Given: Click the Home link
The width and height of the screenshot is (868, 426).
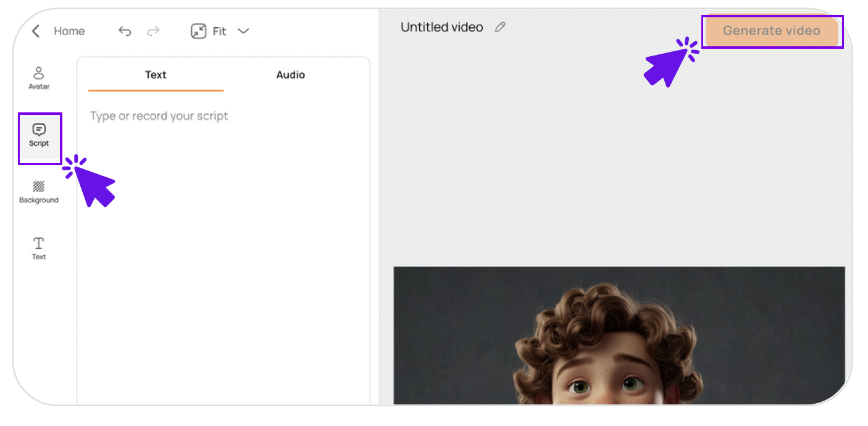Looking at the screenshot, I should (69, 31).
